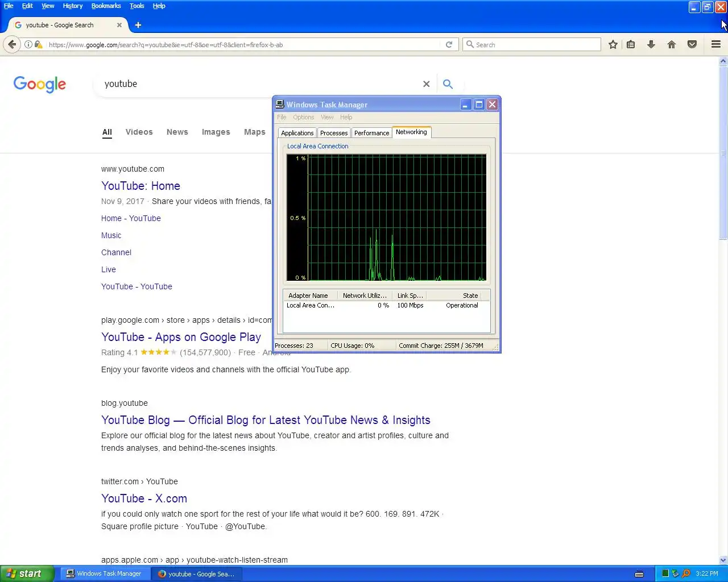Screen dimensions: 728x582
Task: Open the Firefox File menu
Action: [9, 6]
